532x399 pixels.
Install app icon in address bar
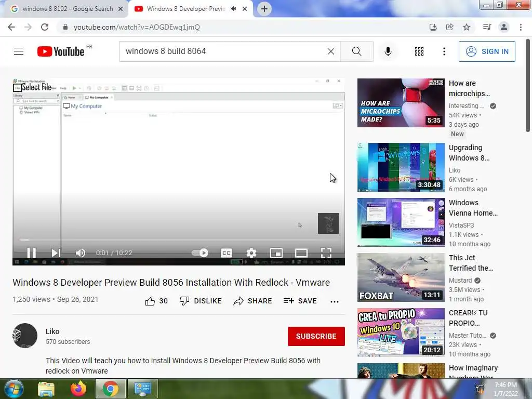coord(433,27)
